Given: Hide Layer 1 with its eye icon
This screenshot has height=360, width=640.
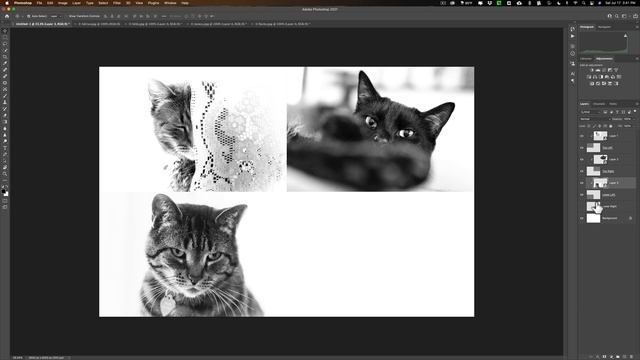Looking at the screenshot, I should tap(582, 136).
